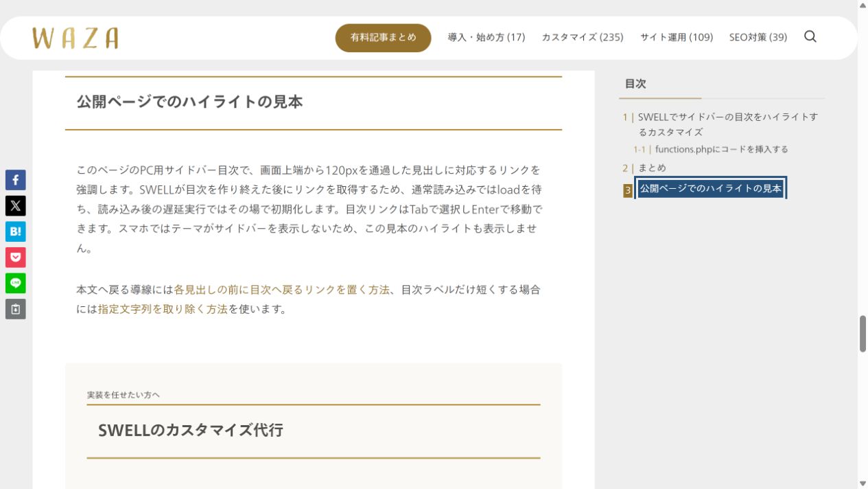Click the heading 公開ページでのハイライトの見本

[190, 102]
